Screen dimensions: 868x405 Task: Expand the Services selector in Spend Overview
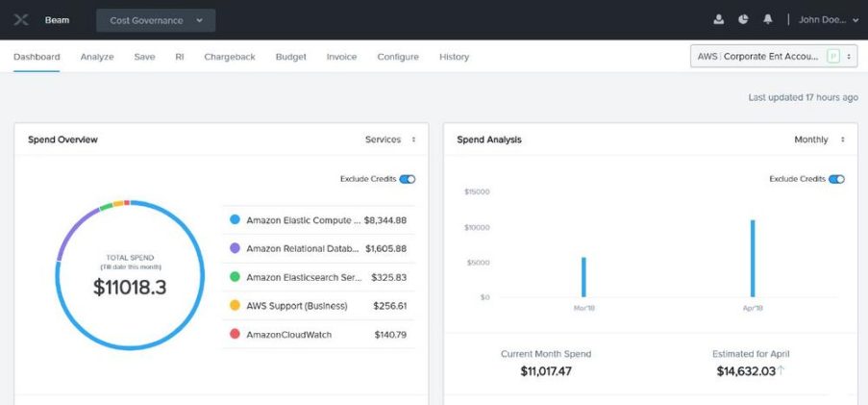click(390, 139)
